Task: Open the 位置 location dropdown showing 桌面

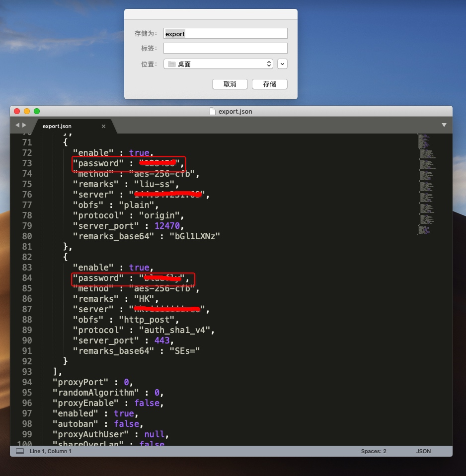Action: (x=218, y=64)
